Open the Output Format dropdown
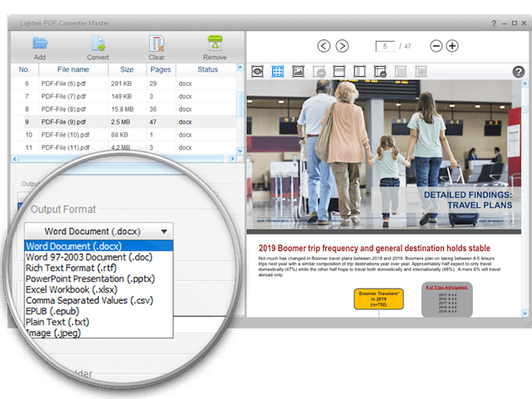The height and width of the screenshot is (399, 532). (99, 231)
